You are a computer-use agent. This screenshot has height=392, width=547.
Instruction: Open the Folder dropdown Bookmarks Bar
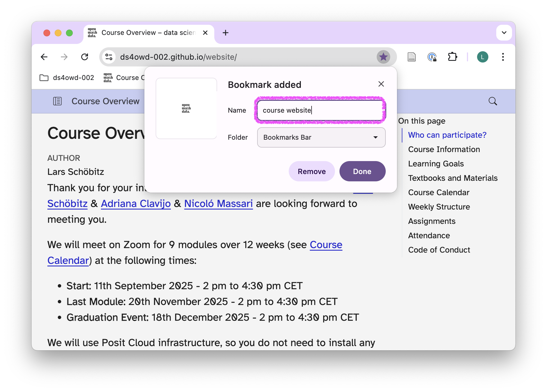point(321,137)
